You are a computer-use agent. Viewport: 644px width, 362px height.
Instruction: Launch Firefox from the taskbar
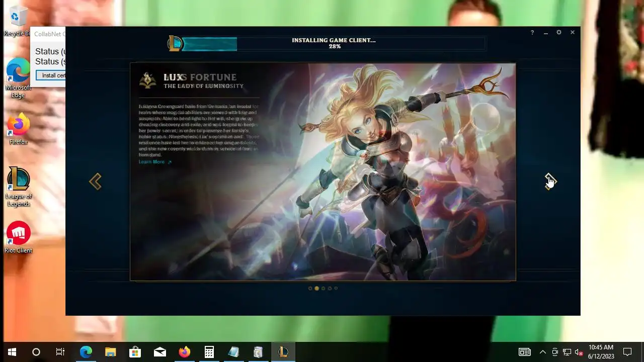tap(185, 352)
